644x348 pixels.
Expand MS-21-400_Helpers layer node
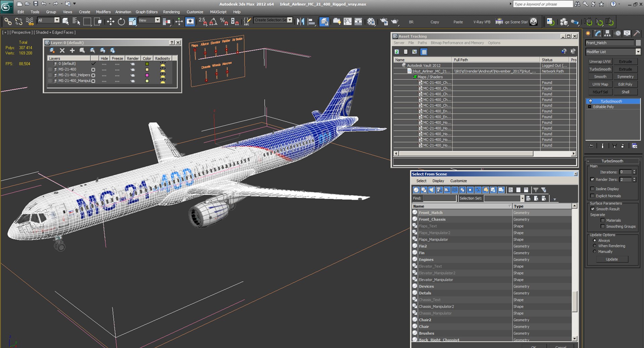click(50, 75)
